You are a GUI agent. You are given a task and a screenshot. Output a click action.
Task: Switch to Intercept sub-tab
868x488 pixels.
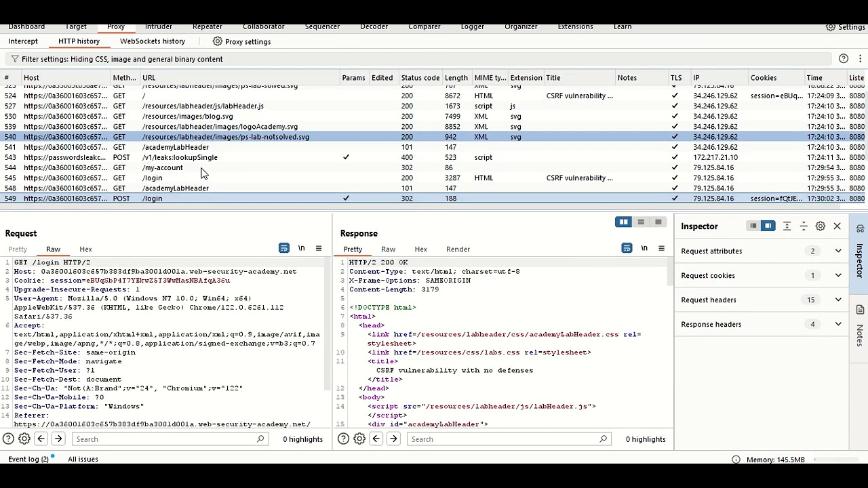[23, 41]
